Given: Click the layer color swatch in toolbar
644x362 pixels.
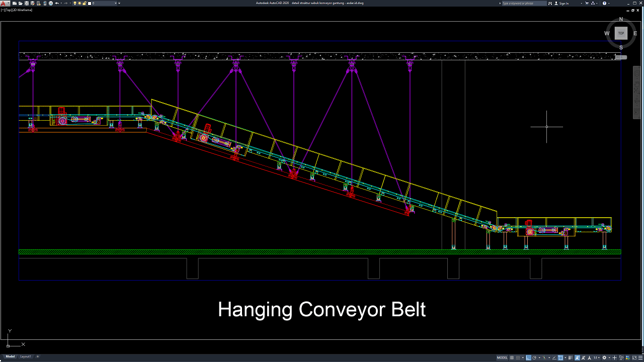Looking at the screenshot, I should coord(90,3).
